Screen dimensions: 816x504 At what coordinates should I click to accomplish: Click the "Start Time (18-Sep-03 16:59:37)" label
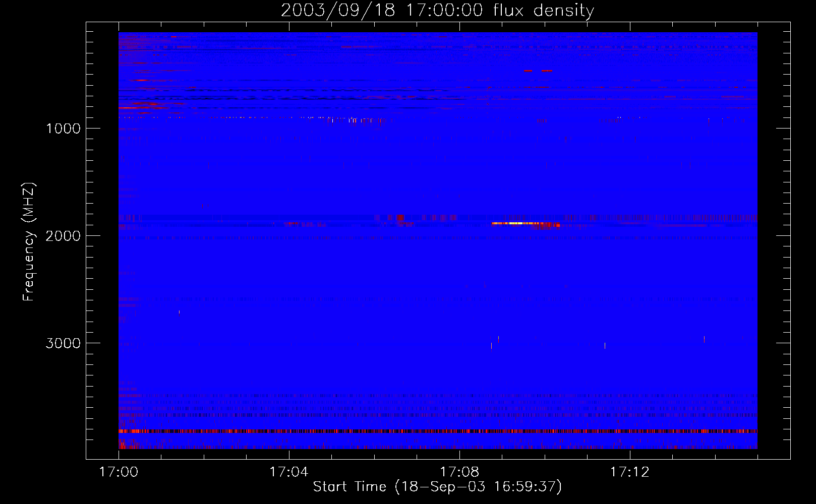pos(437,487)
